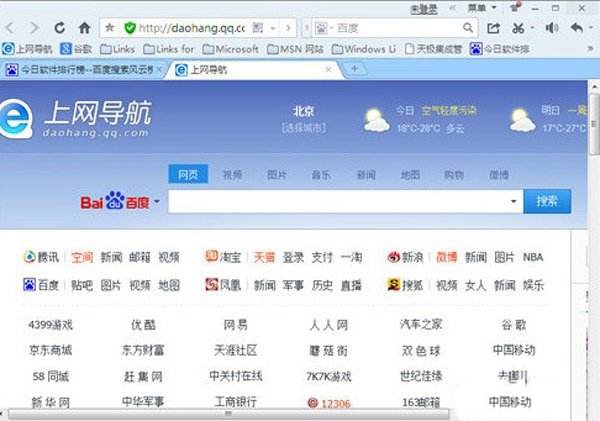This screenshot has height=421, width=600.
Task: Click the 上网导航 site logo
Action: [x=75, y=119]
